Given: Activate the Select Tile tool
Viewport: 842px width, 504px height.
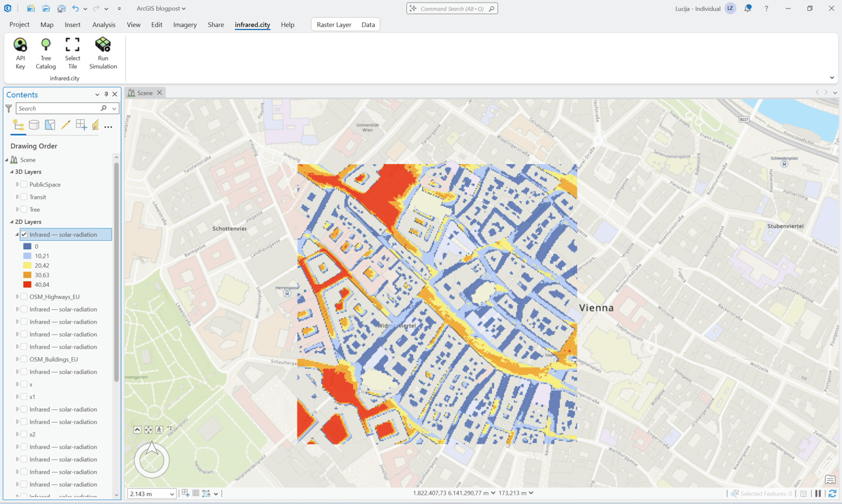Looking at the screenshot, I should (72, 53).
